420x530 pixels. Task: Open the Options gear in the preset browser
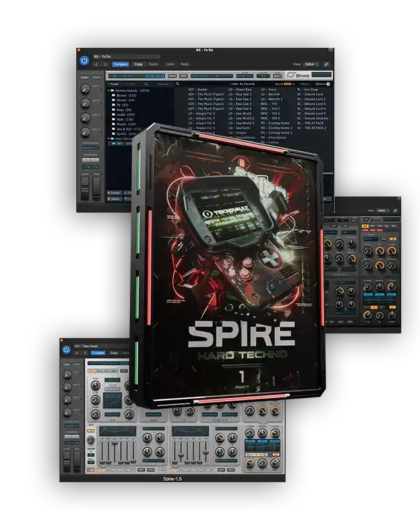[x=328, y=83]
